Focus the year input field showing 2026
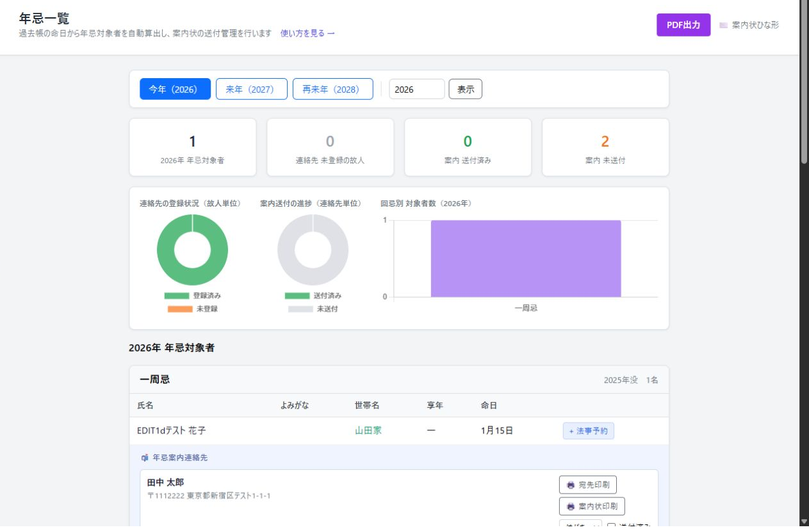The width and height of the screenshot is (809, 532). 416,89
